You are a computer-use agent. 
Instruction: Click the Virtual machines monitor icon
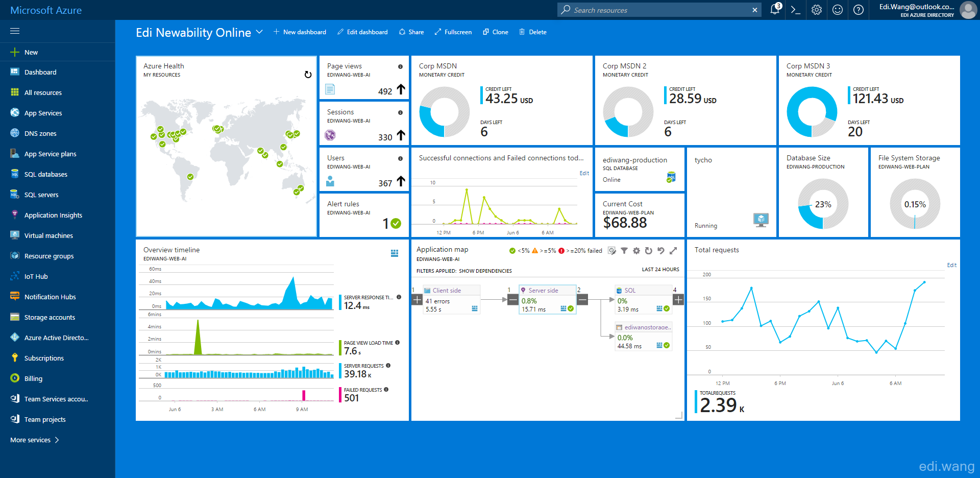pos(15,235)
